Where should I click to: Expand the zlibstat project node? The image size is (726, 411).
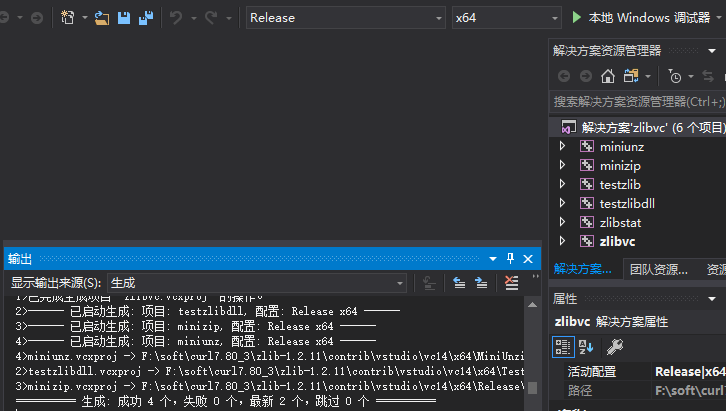pyautogui.click(x=562, y=222)
